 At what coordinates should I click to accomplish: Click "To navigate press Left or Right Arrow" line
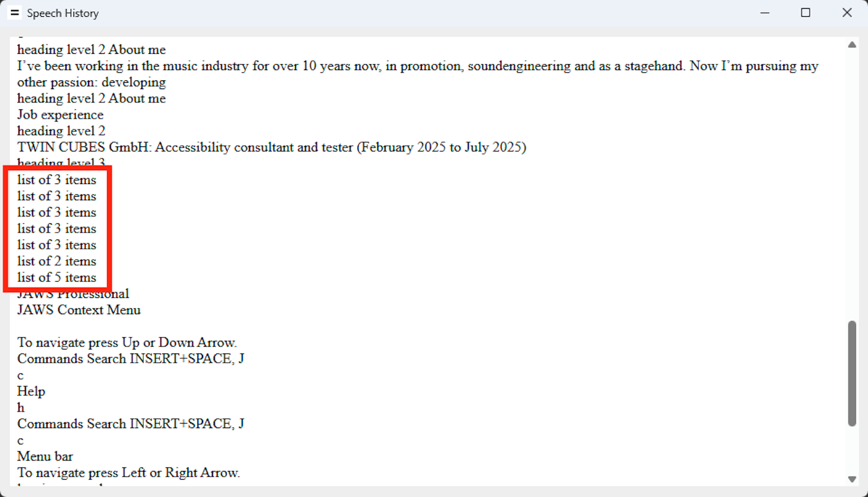tap(128, 473)
